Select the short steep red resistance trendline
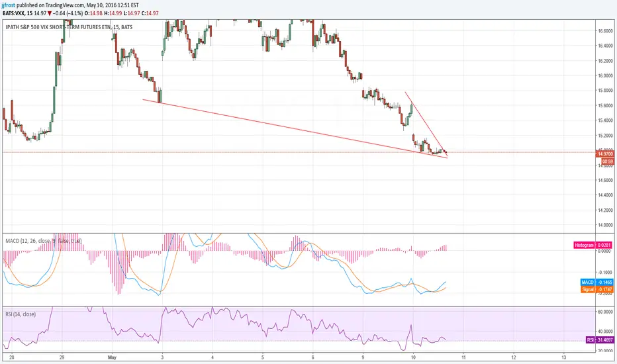 click(x=426, y=124)
